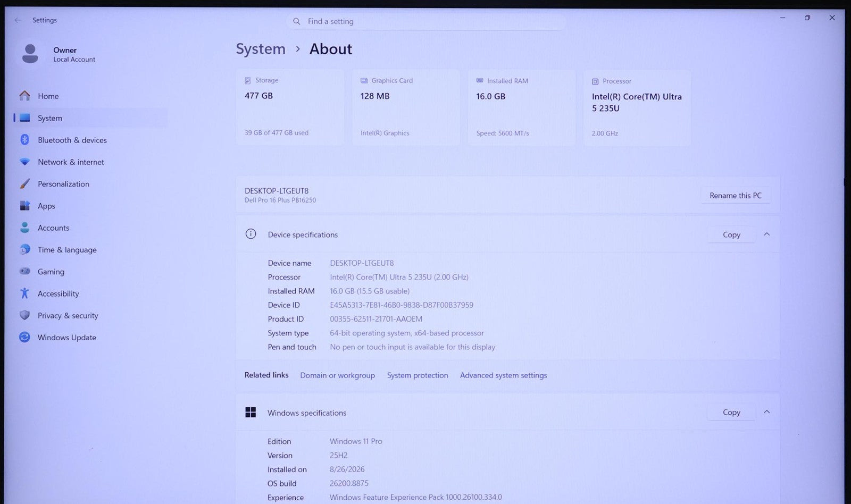
Task: Collapse the Windows specifications section
Action: coord(766,411)
